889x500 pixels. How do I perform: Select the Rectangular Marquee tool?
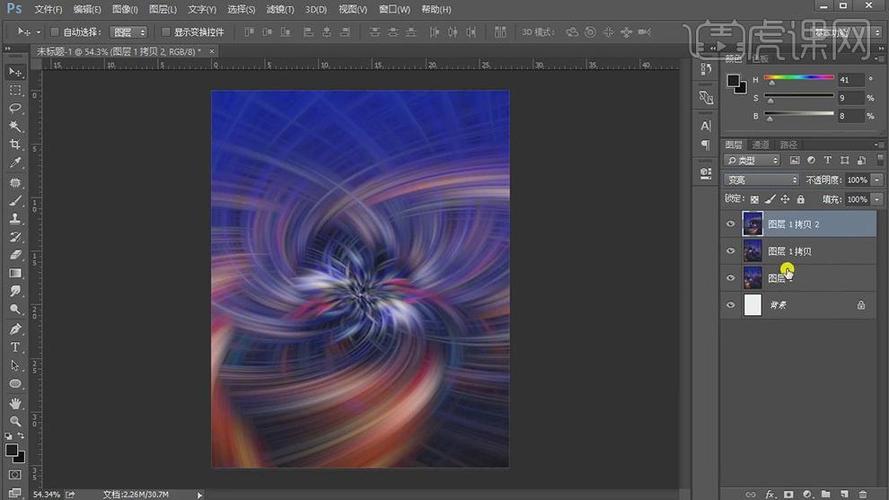point(15,90)
